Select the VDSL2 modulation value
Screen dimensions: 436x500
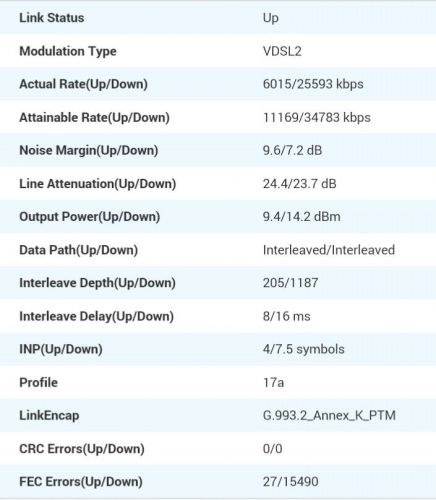point(282,51)
